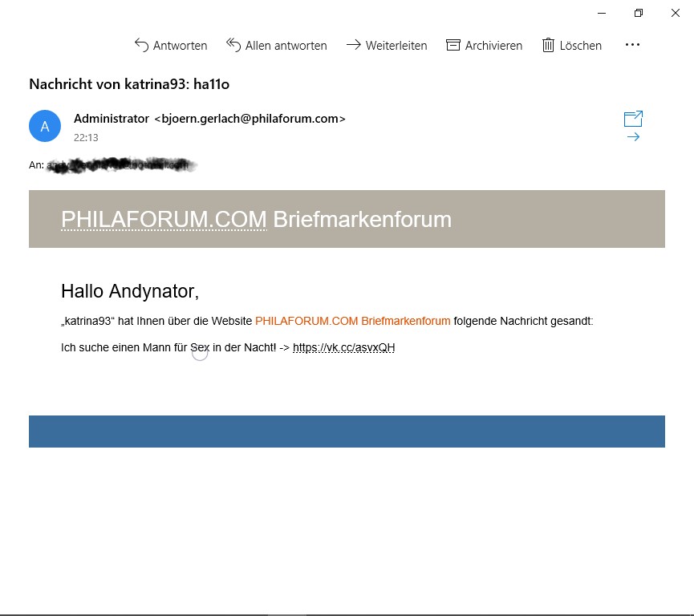Select the Antworten label text
The height and width of the screenshot is (616, 694).
point(181,46)
